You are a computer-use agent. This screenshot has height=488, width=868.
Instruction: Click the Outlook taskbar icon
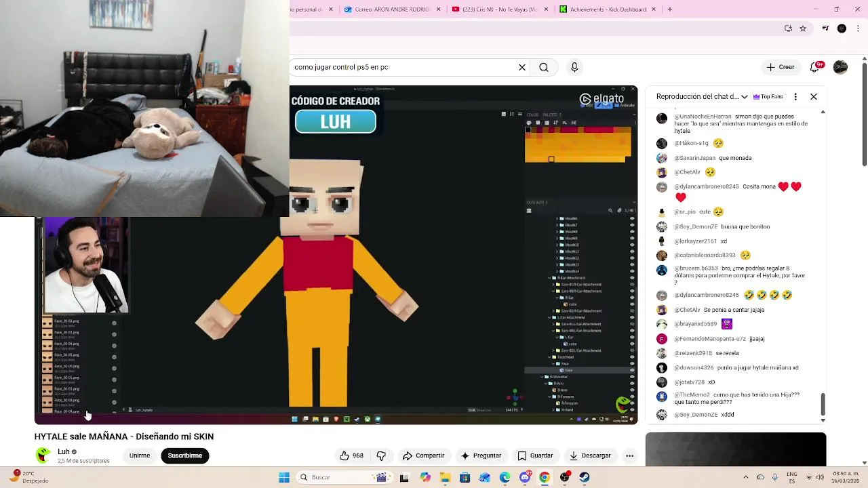485,477
